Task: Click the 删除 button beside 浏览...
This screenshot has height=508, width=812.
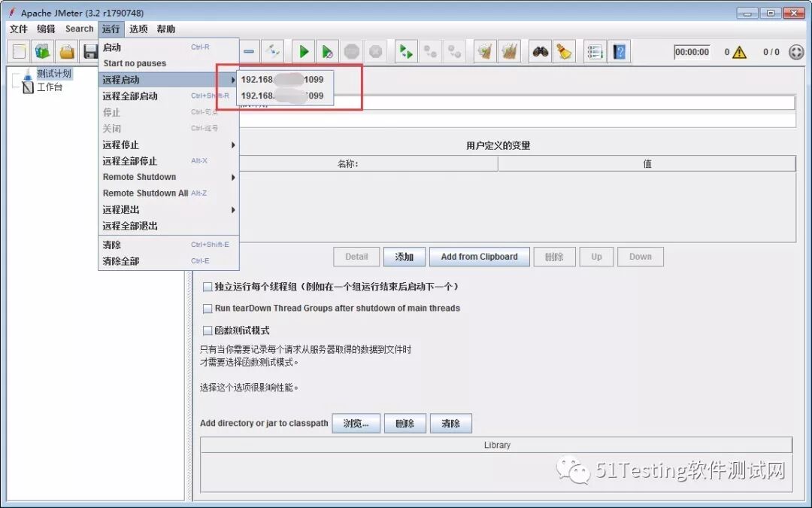Action: pyautogui.click(x=405, y=423)
